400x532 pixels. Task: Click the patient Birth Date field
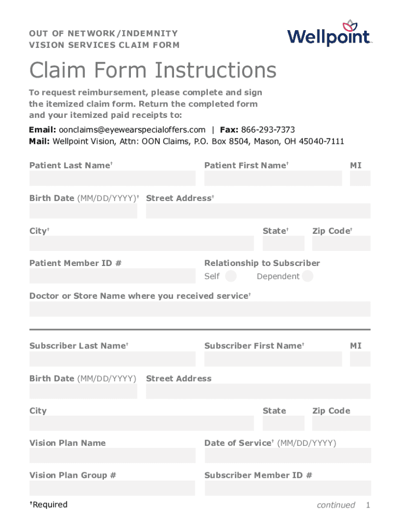point(83,211)
